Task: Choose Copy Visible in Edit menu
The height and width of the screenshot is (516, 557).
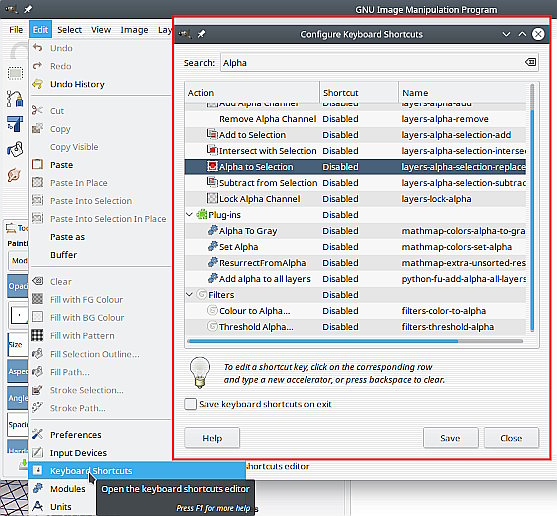Action: pos(101,147)
